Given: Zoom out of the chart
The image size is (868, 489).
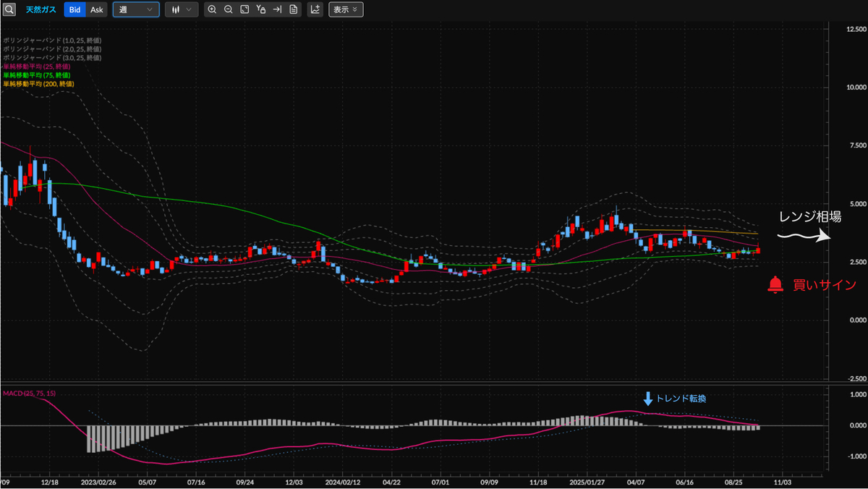Looking at the screenshot, I should tap(228, 9).
